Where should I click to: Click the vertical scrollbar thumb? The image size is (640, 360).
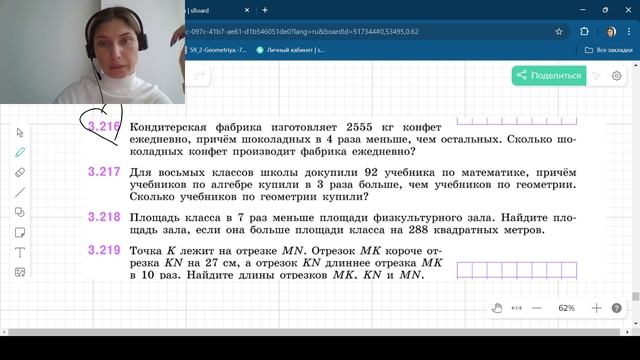pyautogui.click(x=636, y=297)
